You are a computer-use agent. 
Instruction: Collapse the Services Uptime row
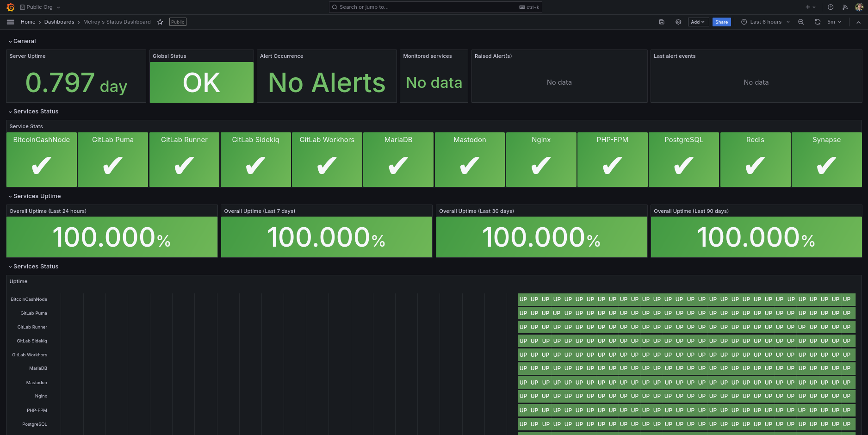[x=35, y=196]
